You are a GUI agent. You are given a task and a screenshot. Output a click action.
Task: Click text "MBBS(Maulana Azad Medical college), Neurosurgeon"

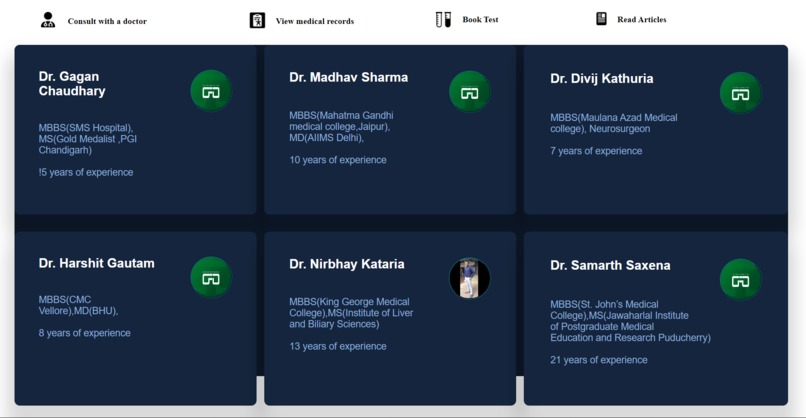pos(614,123)
